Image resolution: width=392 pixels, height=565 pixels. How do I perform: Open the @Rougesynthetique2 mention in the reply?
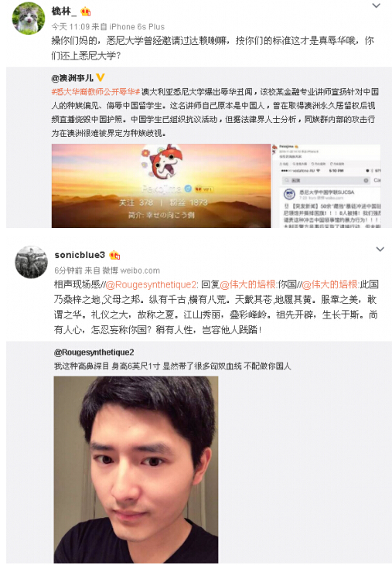(152, 284)
